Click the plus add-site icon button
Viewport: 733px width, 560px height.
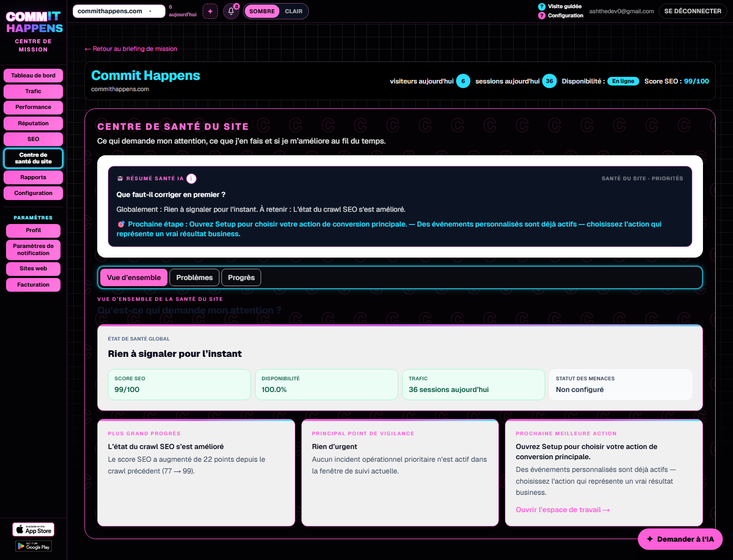tap(210, 11)
